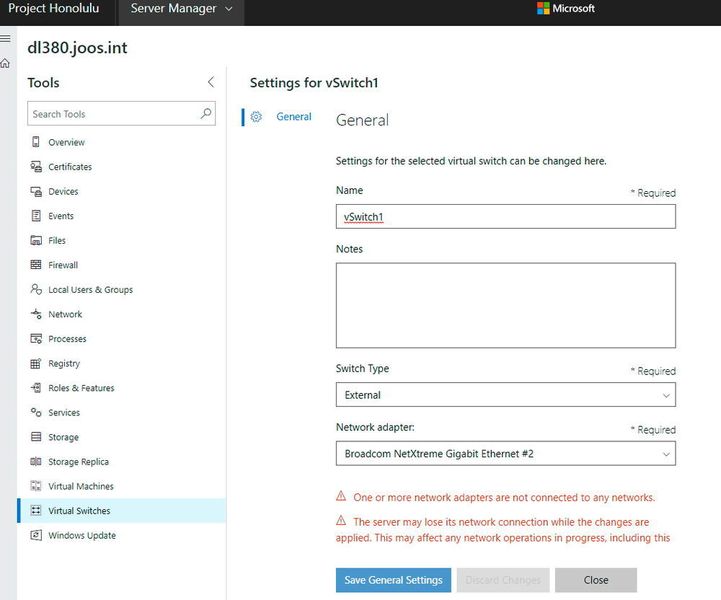Image resolution: width=721 pixels, height=600 pixels.
Task: Click the Virtual Machines icon
Action: click(35, 486)
